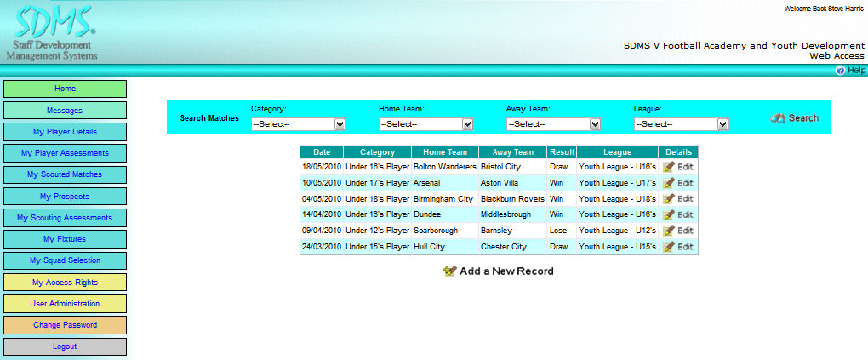Click the Details column header

[x=679, y=151]
